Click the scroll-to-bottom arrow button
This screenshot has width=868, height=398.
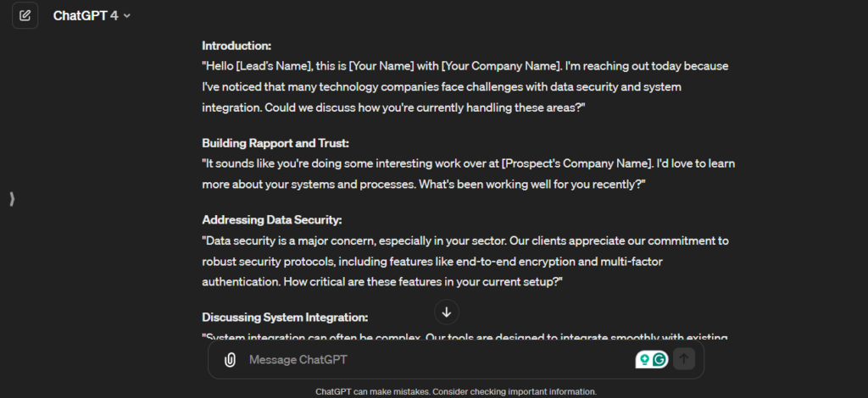447,312
